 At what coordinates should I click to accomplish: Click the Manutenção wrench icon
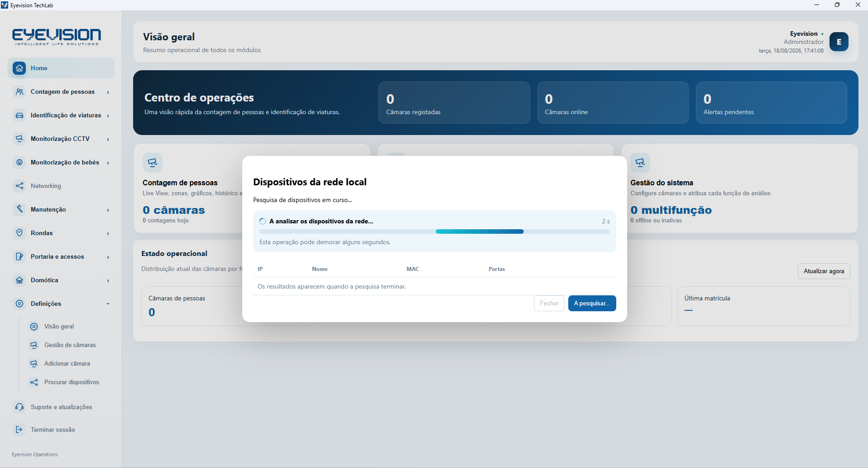(19, 209)
